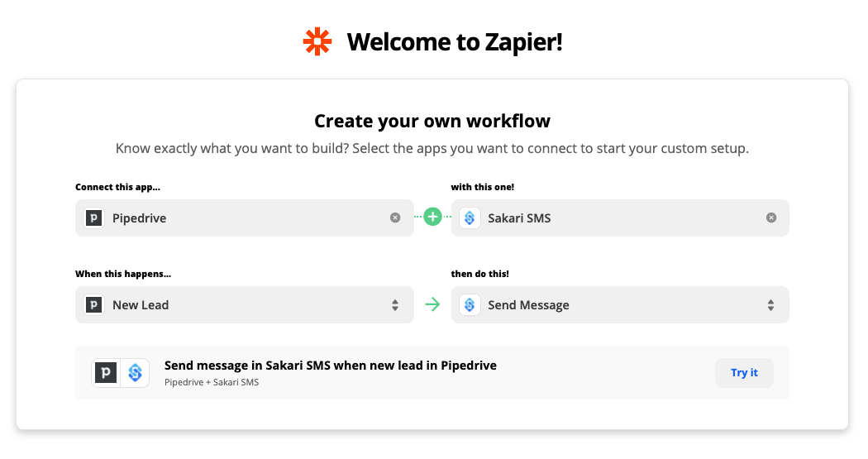Viewport: 868px width, 459px height.
Task: Clear the Sakari SMS app selection
Action: 770,218
